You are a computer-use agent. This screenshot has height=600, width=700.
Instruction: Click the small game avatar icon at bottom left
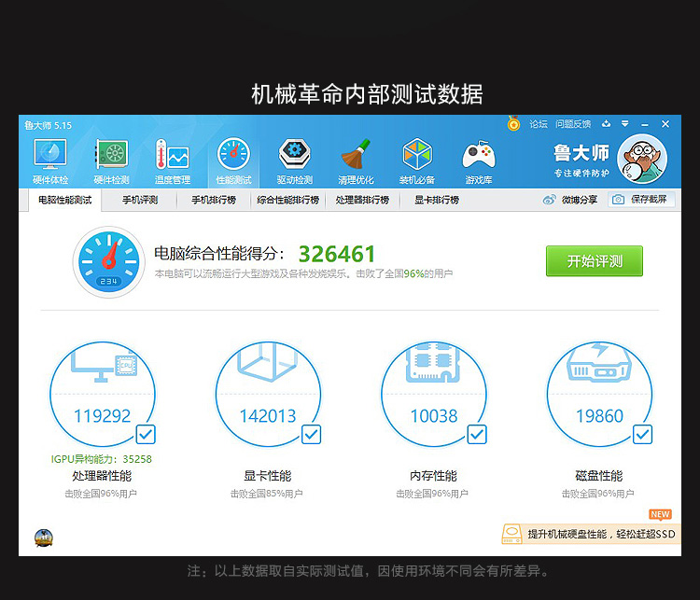(44, 537)
